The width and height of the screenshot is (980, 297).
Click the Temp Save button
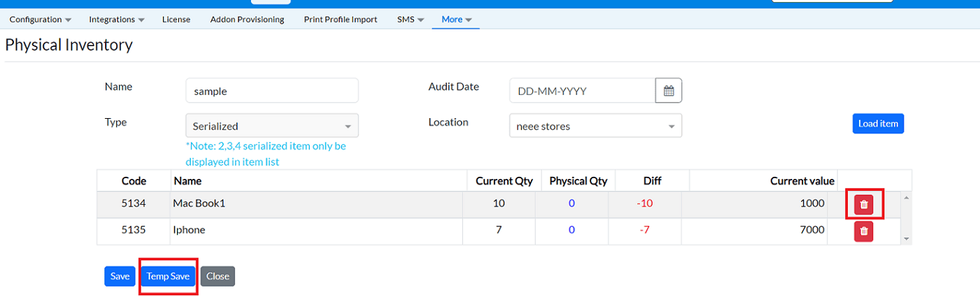coord(168,276)
